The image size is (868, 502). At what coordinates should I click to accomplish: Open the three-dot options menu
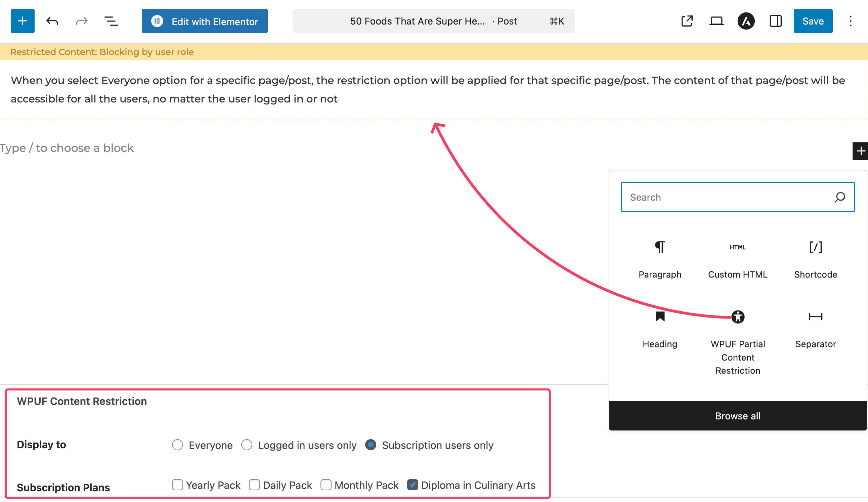click(851, 21)
